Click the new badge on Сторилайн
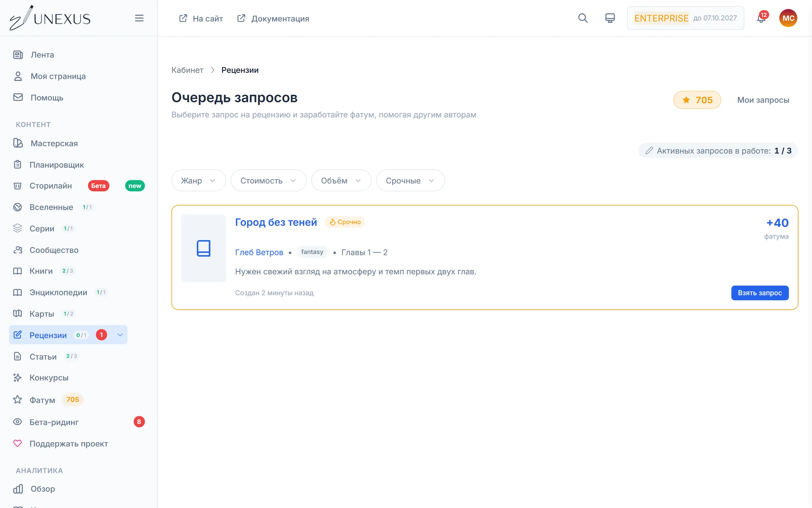The height and width of the screenshot is (508, 812). coord(135,186)
